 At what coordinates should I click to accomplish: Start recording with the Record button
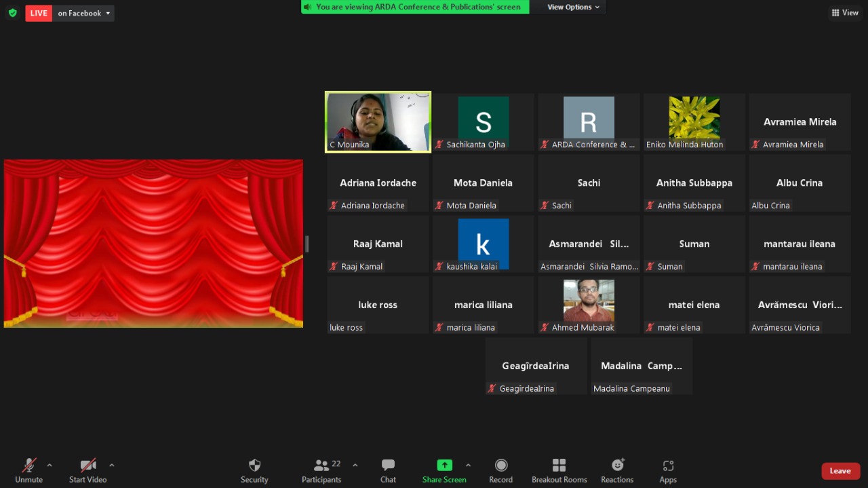(501, 470)
